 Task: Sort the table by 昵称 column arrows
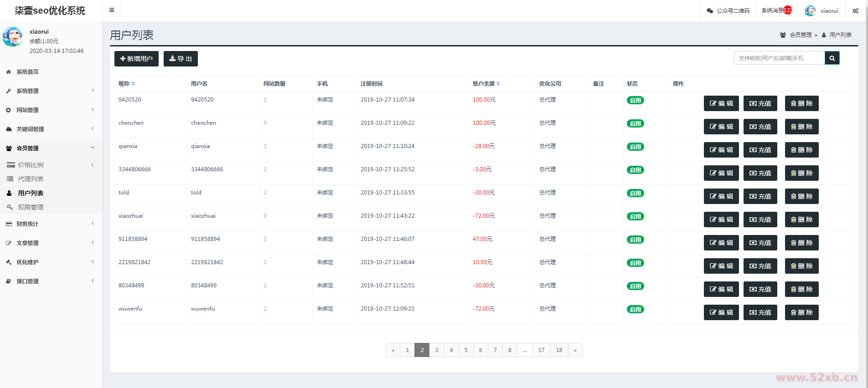pyautogui.click(x=133, y=84)
